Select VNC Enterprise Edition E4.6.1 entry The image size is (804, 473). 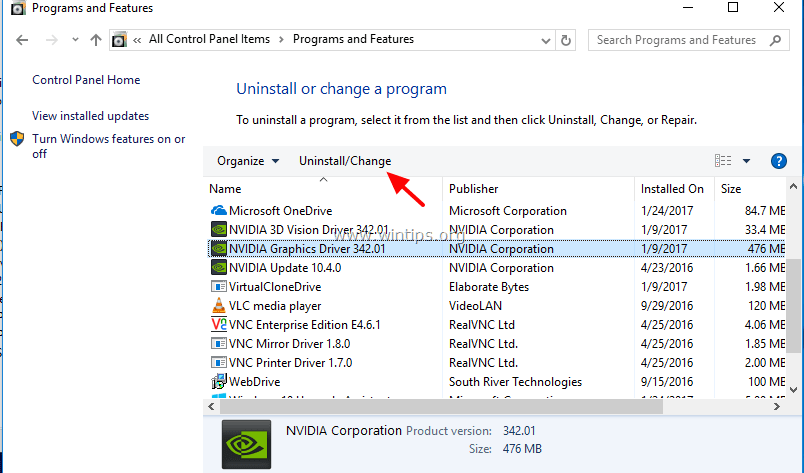point(305,325)
